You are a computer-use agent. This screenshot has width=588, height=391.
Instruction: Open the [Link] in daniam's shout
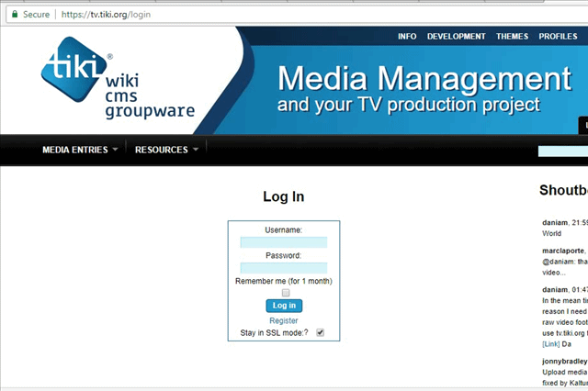tap(551, 344)
